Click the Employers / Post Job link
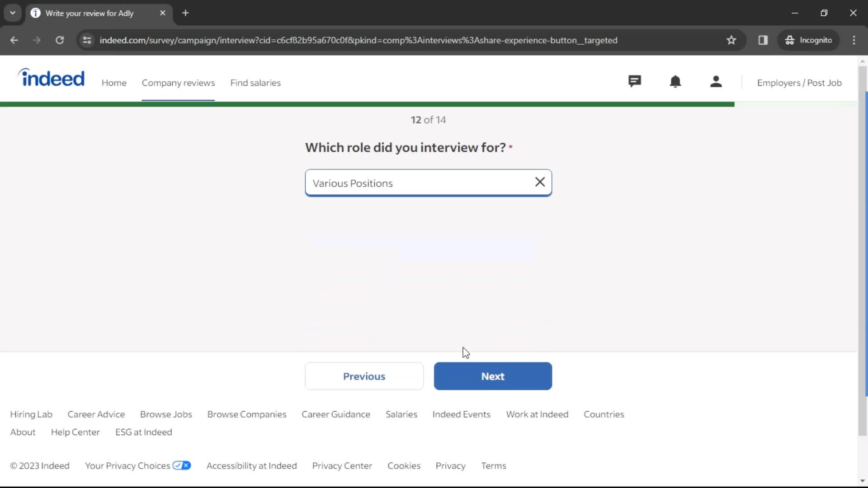This screenshot has height=488, width=868. click(799, 82)
